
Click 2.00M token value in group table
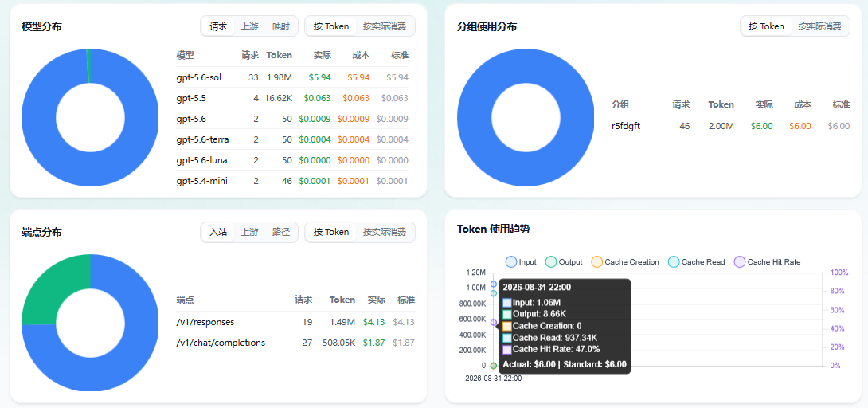pyautogui.click(x=721, y=126)
